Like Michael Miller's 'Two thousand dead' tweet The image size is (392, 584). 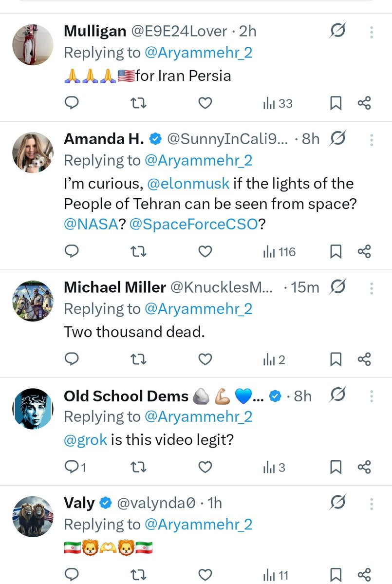pyautogui.click(x=205, y=360)
